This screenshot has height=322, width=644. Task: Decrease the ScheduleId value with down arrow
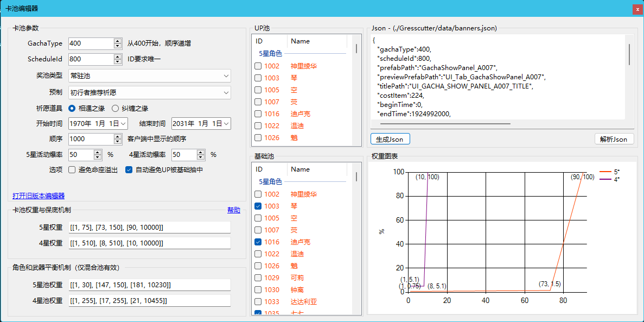click(x=118, y=61)
